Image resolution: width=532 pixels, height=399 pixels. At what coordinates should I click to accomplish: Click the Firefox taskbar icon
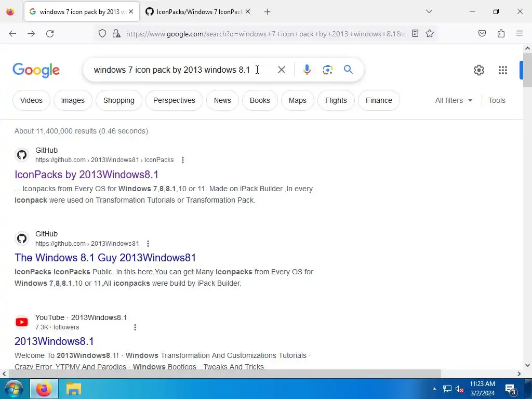pyautogui.click(x=44, y=389)
